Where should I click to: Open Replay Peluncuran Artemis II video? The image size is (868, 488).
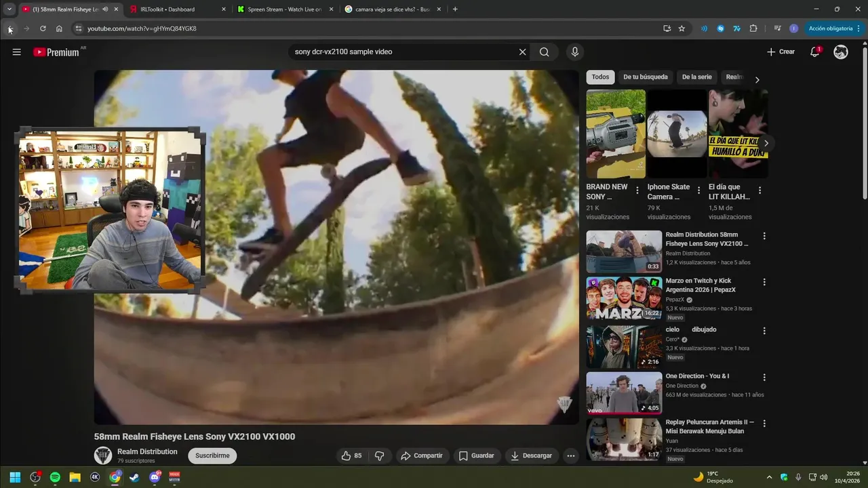[624, 439]
